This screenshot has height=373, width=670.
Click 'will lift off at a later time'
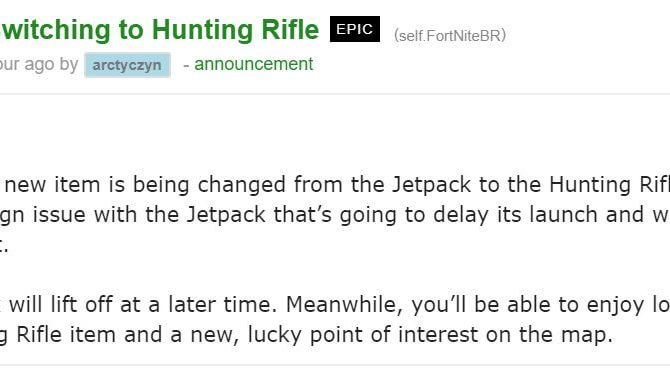143,305
